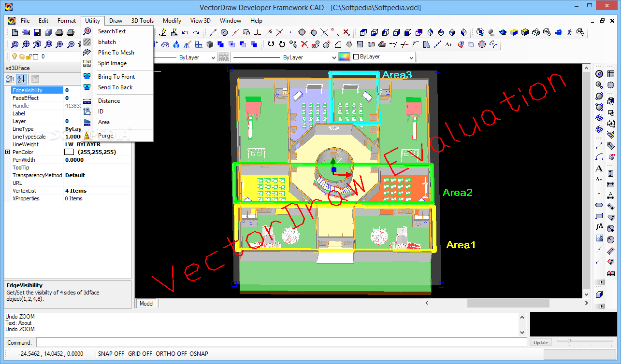Click SearchText in Utility menu

[112, 31]
